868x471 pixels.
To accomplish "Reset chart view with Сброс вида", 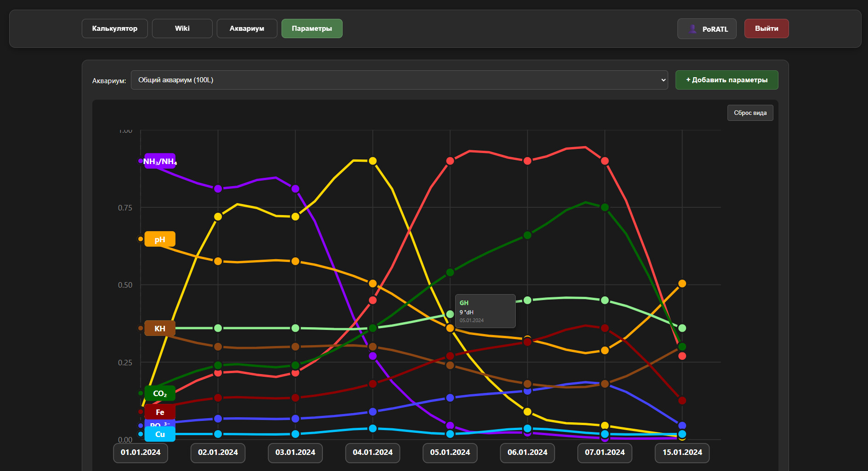I will tap(750, 113).
